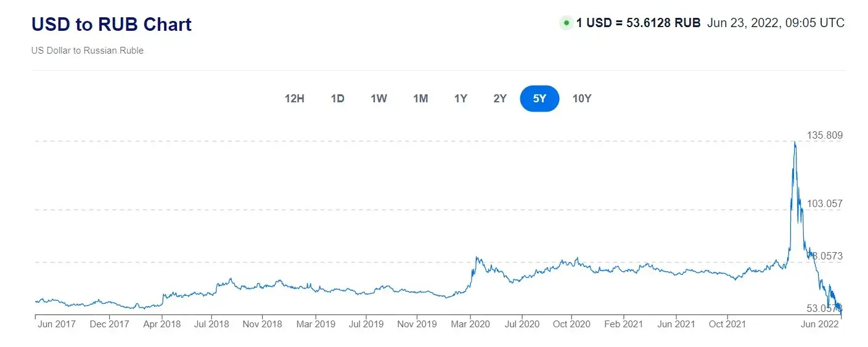Show the 1W chart view
Viewport: 868px width, 347px height.
tap(379, 99)
